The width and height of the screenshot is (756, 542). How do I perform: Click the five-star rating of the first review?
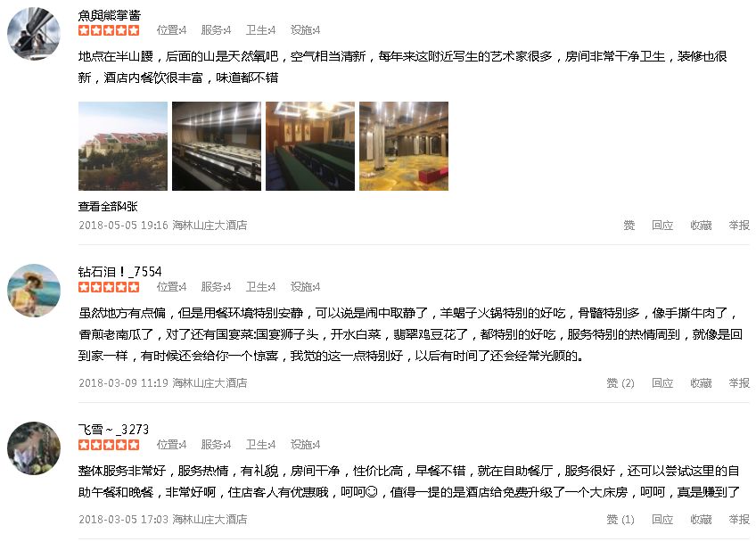click(x=109, y=30)
